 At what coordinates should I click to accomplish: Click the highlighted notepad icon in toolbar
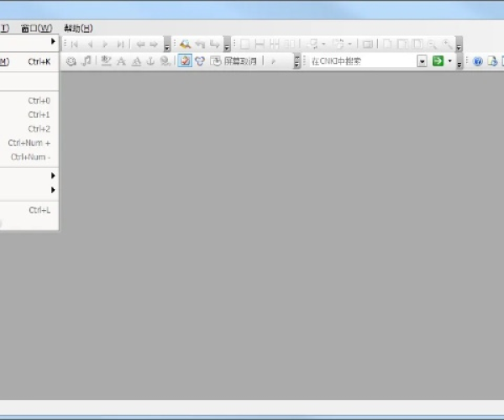click(185, 61)
